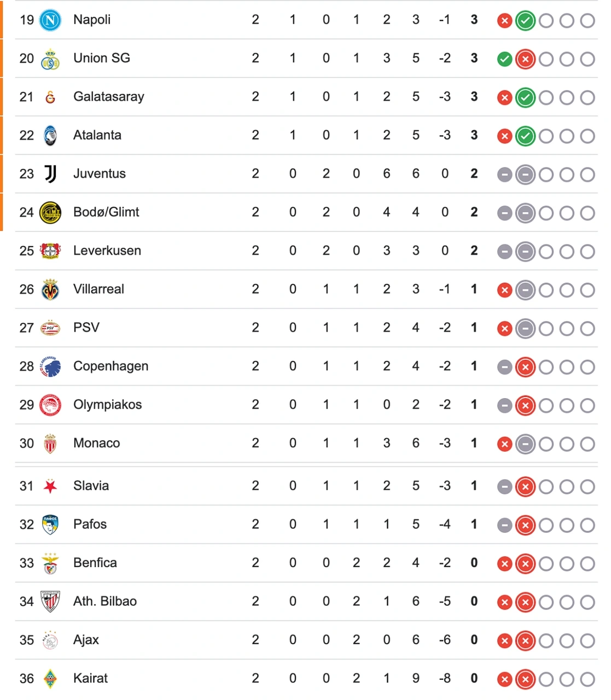Go to Copenhagen team page
611x700 pixels.
[x=110, y=366]
